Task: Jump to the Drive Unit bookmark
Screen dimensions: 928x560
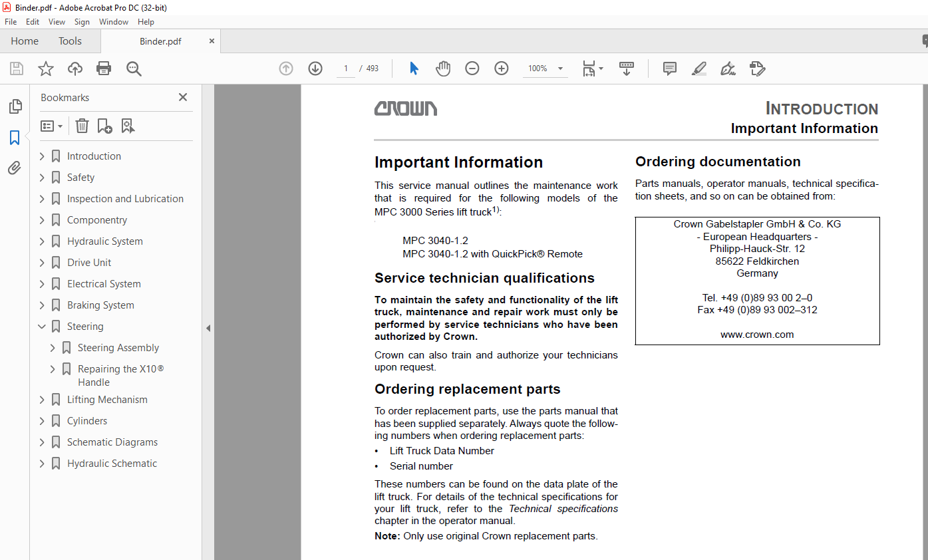Action: coord(89,263)
